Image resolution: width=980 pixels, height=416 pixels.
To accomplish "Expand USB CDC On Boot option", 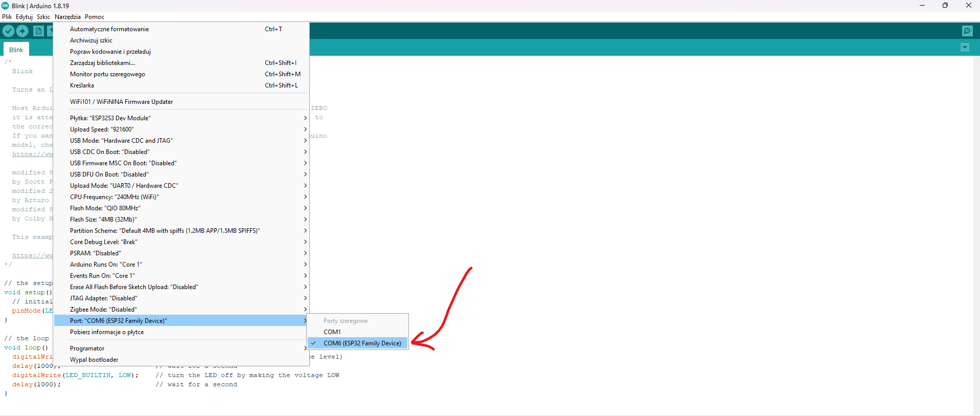I will click(181, 152).
